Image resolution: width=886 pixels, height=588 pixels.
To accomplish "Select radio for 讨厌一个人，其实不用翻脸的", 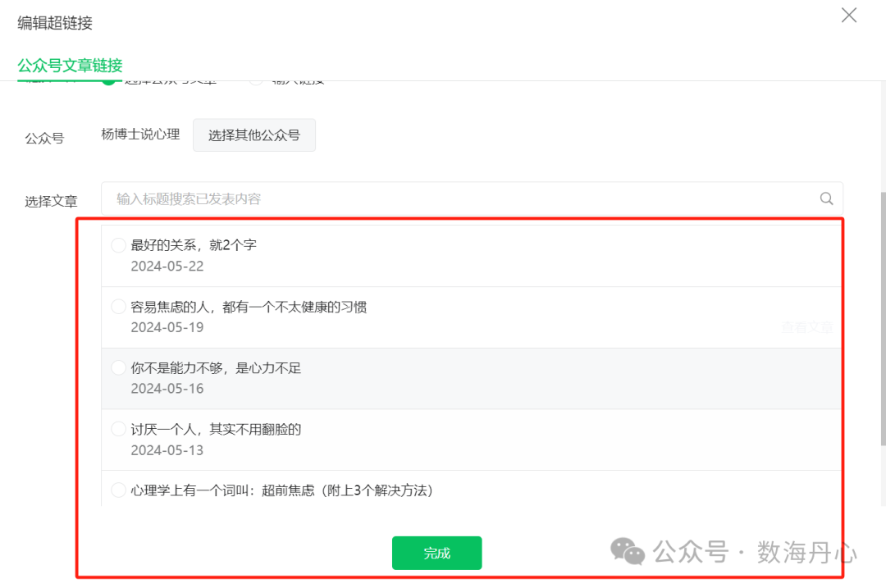I will coord(118,429).
